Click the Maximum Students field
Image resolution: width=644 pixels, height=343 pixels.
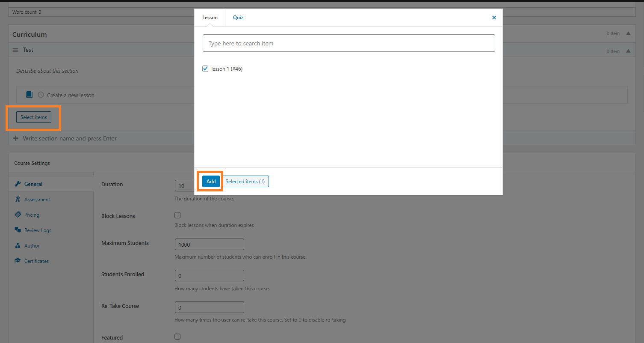tap(210, 245)
